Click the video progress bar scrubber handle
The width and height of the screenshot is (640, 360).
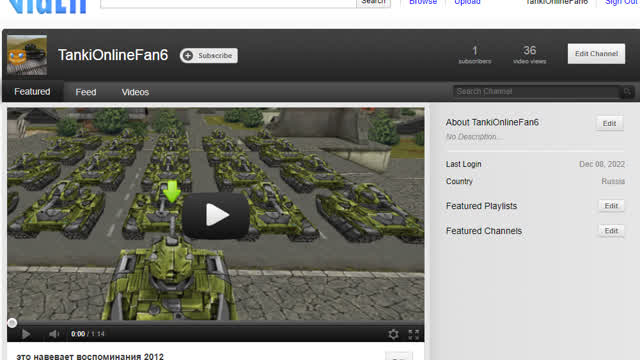(x=12, y=323)
